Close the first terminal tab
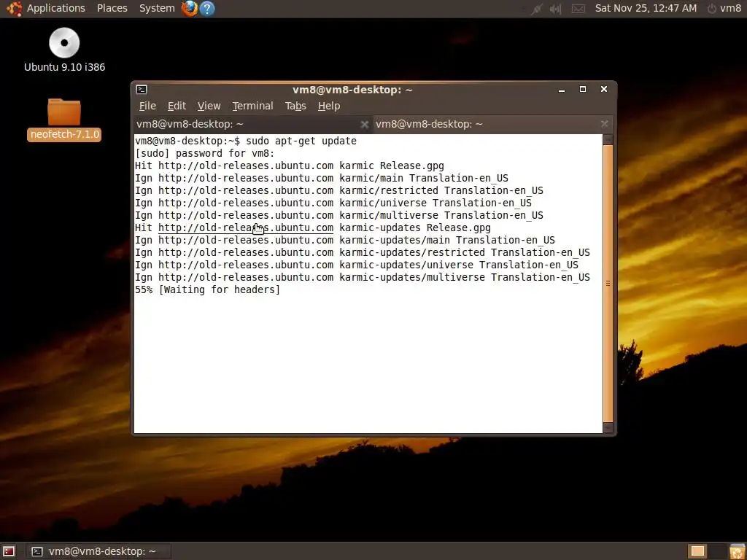 coord(365,124)
